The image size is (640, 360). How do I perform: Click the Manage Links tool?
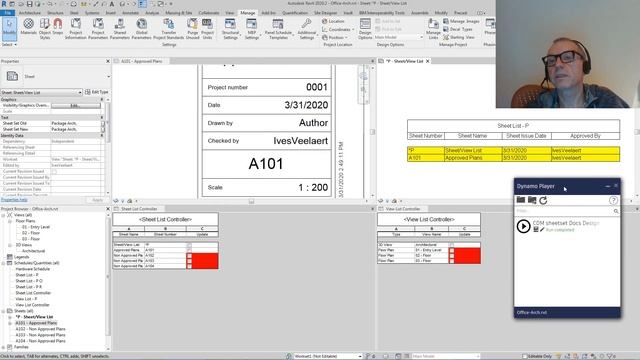coord(433,28)
